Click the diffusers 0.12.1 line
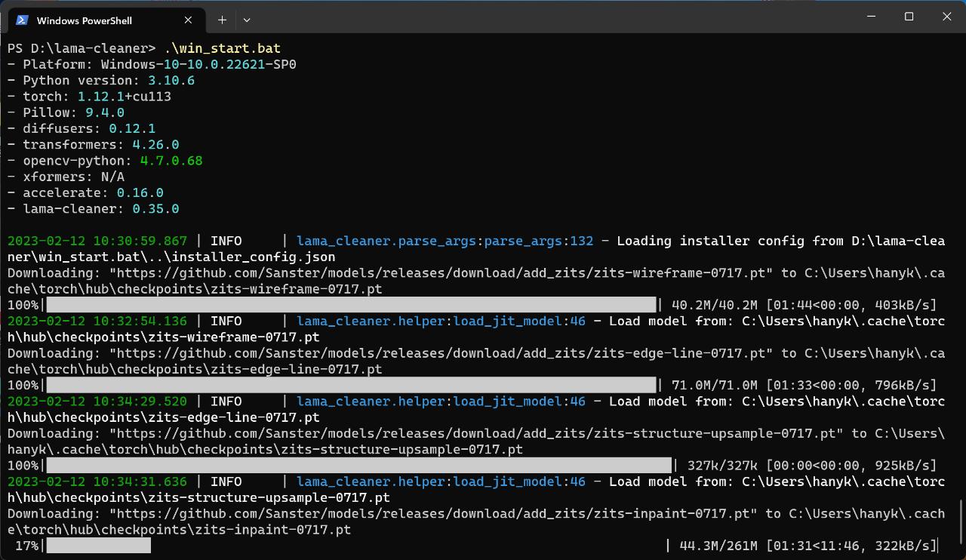 (82, 128)
